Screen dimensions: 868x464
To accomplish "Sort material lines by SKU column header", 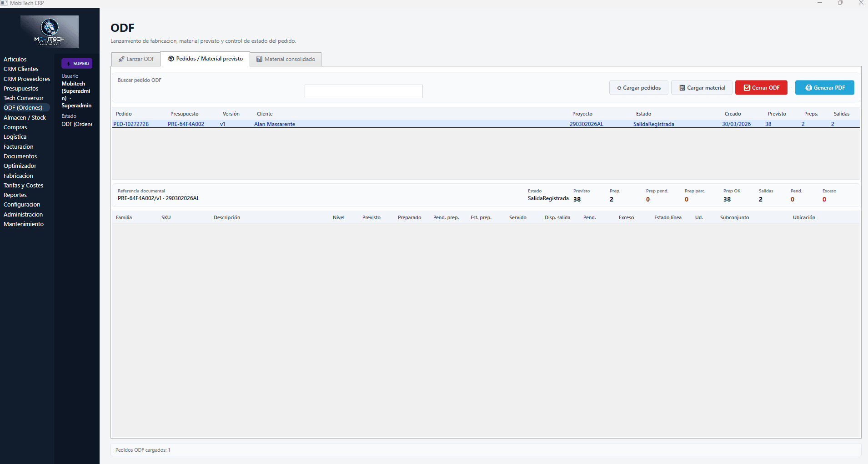I will click(x=166, y=217).
